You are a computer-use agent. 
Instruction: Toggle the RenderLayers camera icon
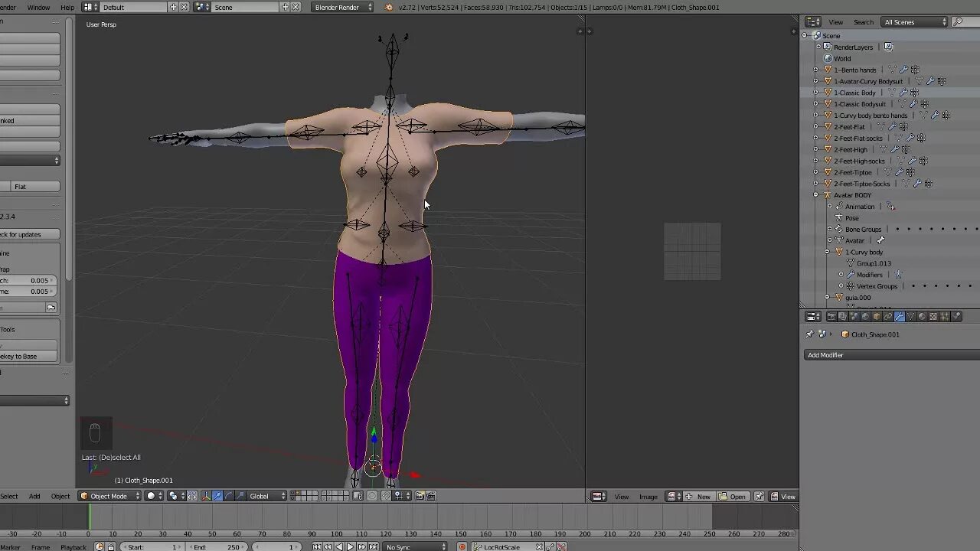coord(888,47)
